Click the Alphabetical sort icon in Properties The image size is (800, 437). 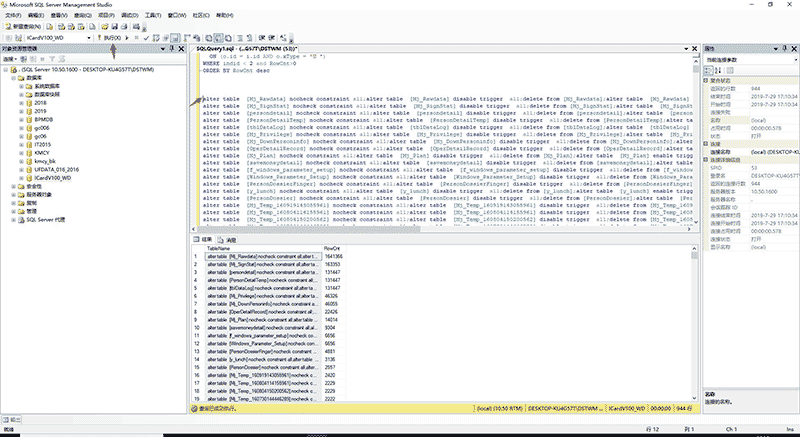718,70
